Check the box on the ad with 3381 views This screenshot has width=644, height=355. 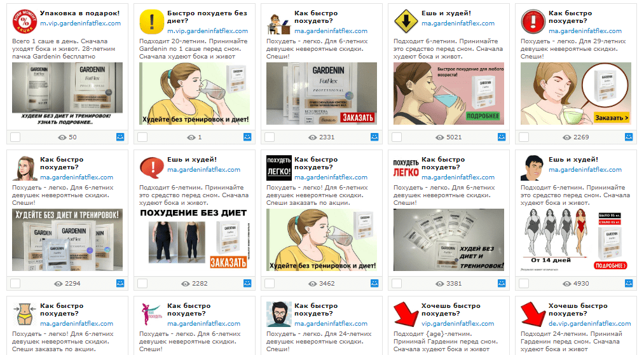pos(397,284)
